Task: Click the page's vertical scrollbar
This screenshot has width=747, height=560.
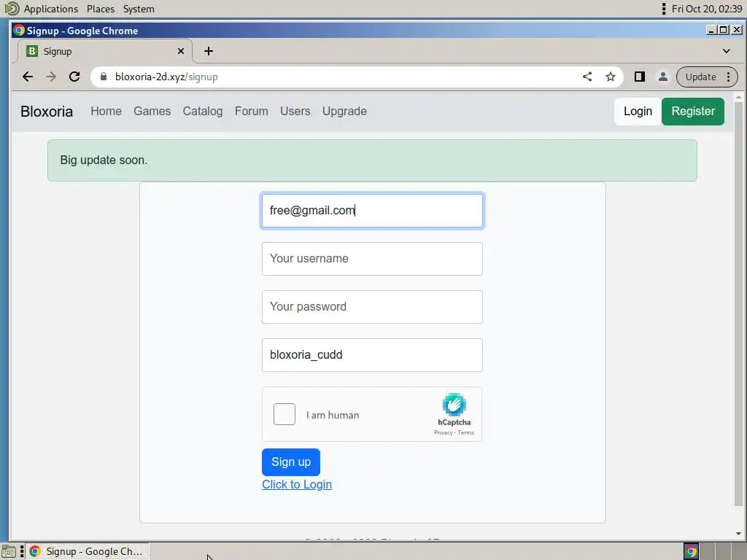Action: click(738, 303)
